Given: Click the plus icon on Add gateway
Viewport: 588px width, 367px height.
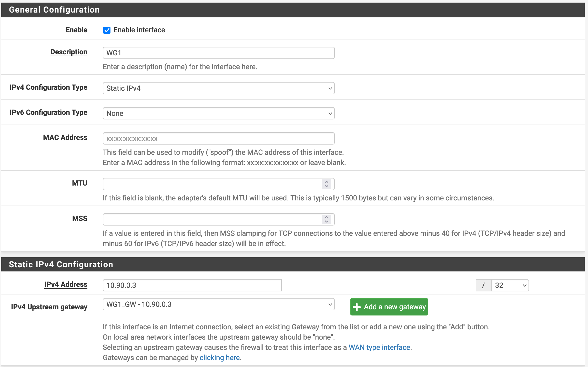Looking at the screenshot, I should [357, 307].
